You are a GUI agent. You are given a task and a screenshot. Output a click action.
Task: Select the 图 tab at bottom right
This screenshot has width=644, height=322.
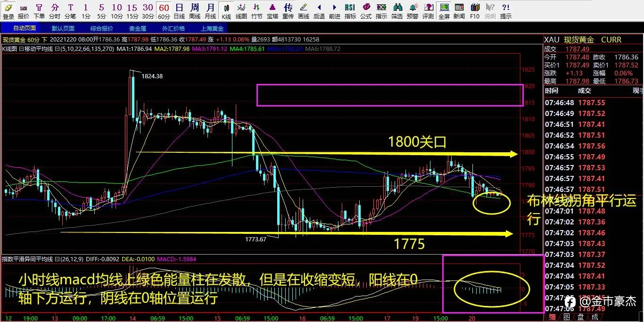click(566, 317)
